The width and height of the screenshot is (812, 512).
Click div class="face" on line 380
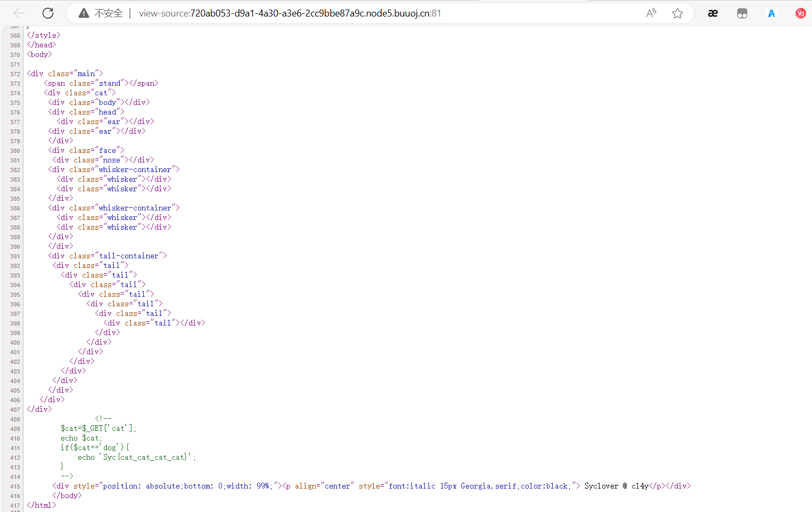(x=86, y=151)
